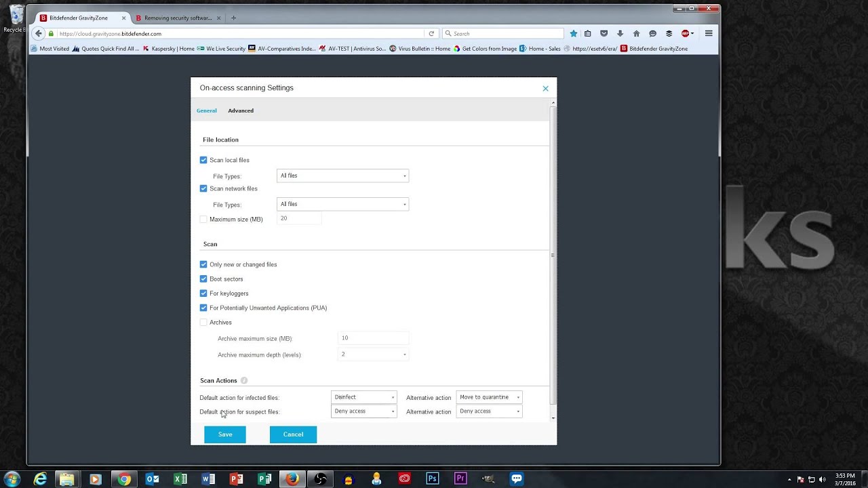Uncheck Scan network files

(x=203, y=189)
